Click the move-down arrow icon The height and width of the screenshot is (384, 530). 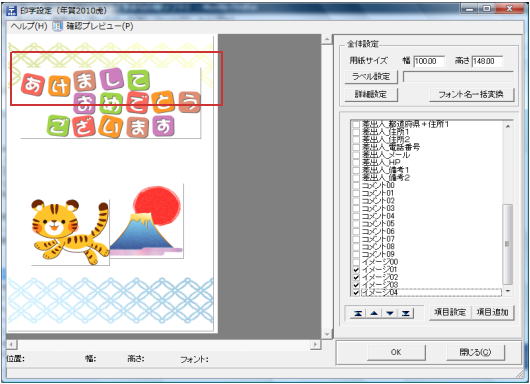[390, 313]
